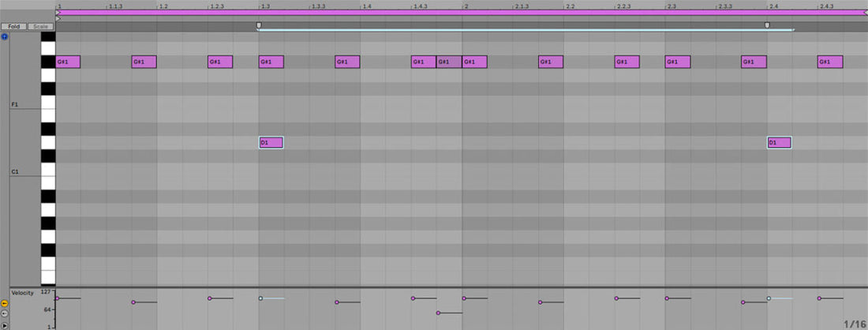Click the velocity marker at position 1.1.4
Image resolution: width=868 pixels, height=330 pixels.
[133, 302]
